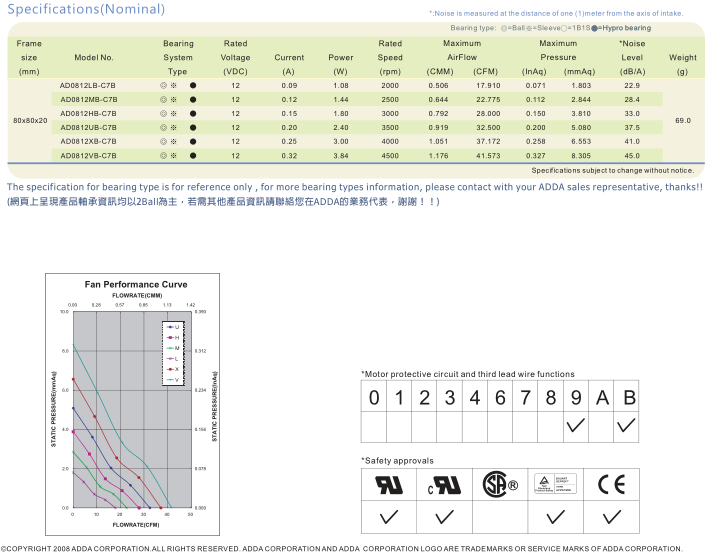The image size is (706, 557).
Task: Click noise level value 22.9
Action: (632, 86)
